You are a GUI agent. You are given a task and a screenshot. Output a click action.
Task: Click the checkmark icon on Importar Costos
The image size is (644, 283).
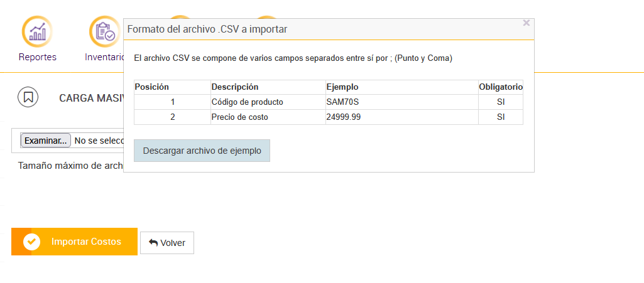pyautogui.click(x=31, y=242)
